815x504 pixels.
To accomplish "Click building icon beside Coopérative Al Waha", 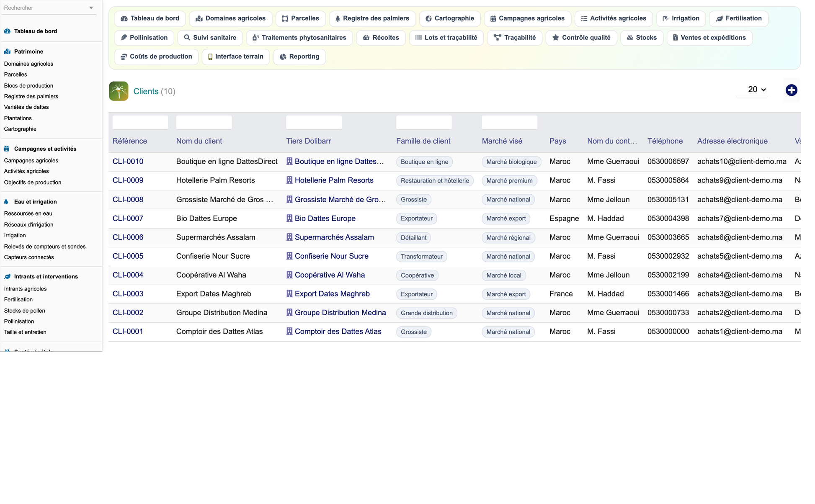I will tap(289, 275).
